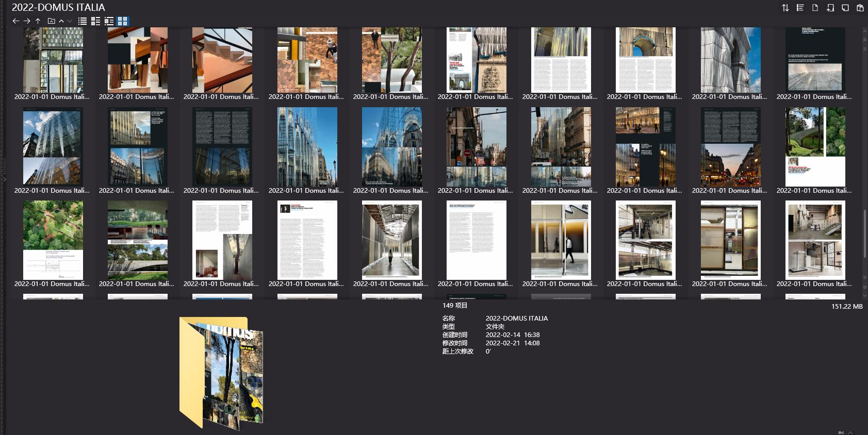Screen dimensions: 868x435
Task: Select the hexagonal tile with climbing person thumbnail
Action: pyautogui.click(x=307, y=60)
